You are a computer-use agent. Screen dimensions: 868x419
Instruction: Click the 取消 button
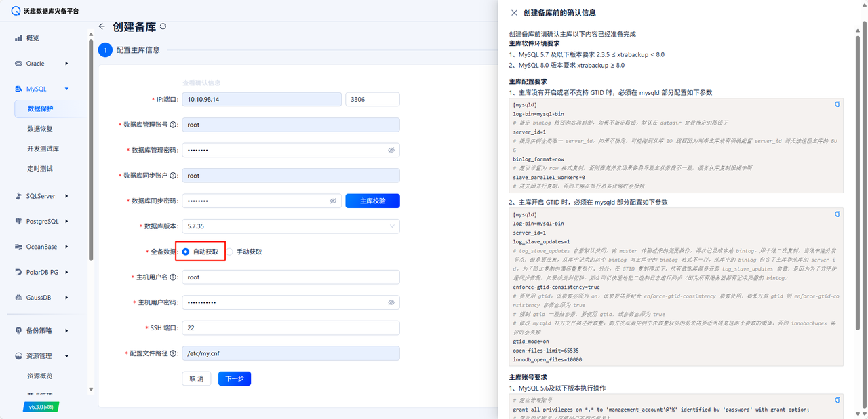[x=197, y=378]
